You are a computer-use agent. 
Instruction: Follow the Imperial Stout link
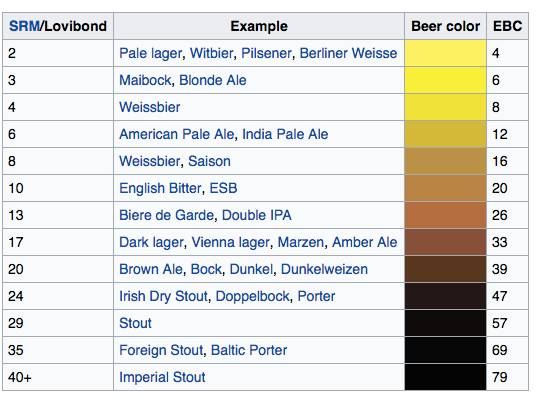click(162, 378)
